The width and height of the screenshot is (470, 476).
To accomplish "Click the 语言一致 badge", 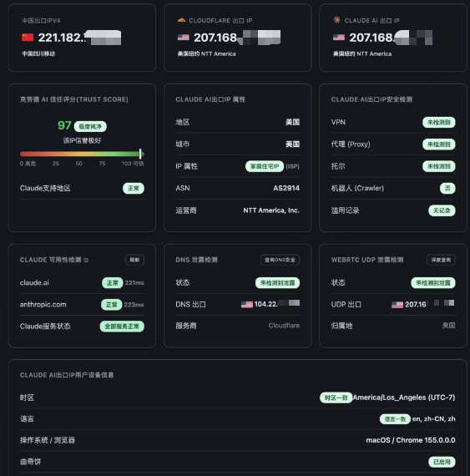I will pos(395,419).
